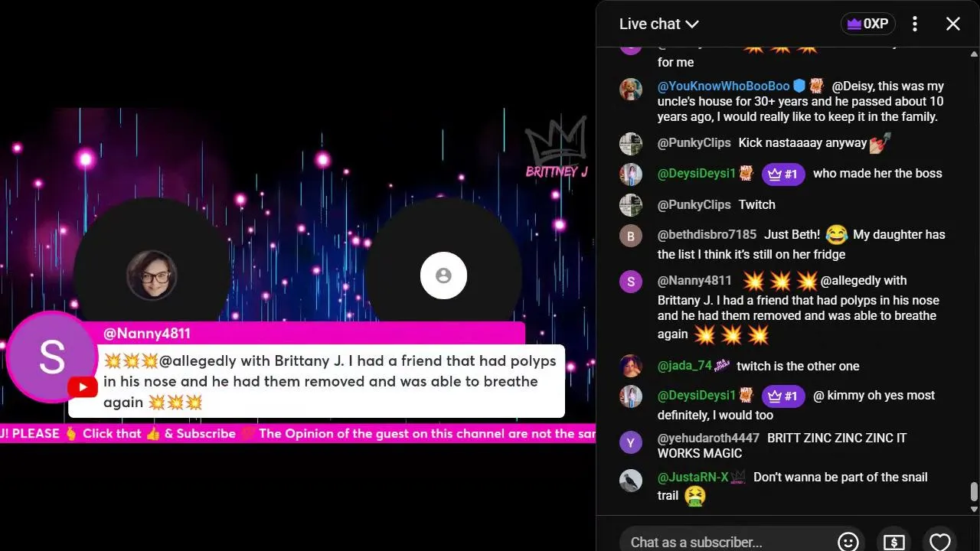This screenshot has height=551, width=980.
Task: Open @JustaRN-X profile avatar
Action: click(x=631, y=481)
